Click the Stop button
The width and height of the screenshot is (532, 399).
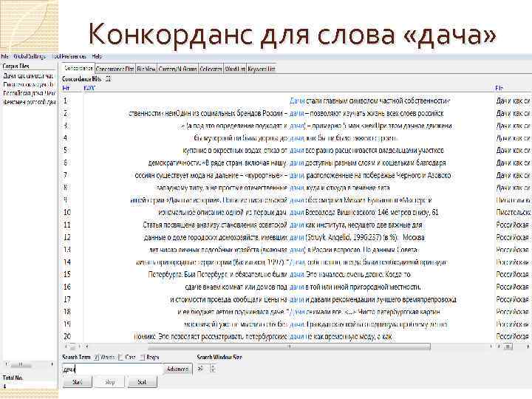coord(109,382)
